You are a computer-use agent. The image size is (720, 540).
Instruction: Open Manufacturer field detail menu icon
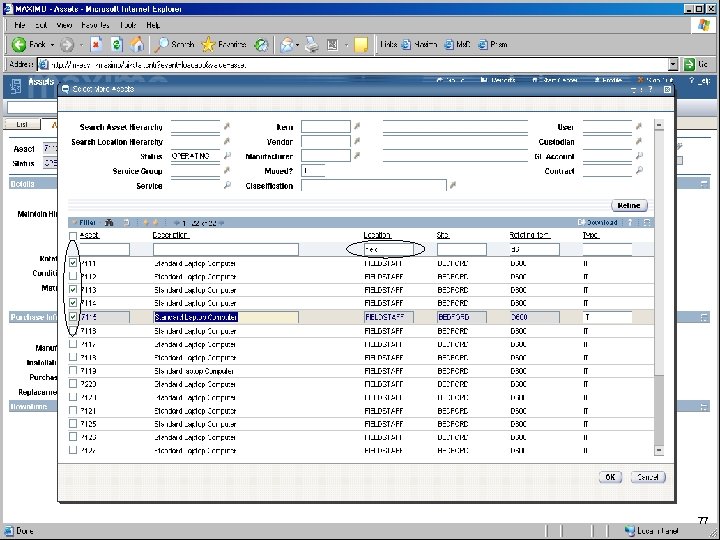click(357, 156)
